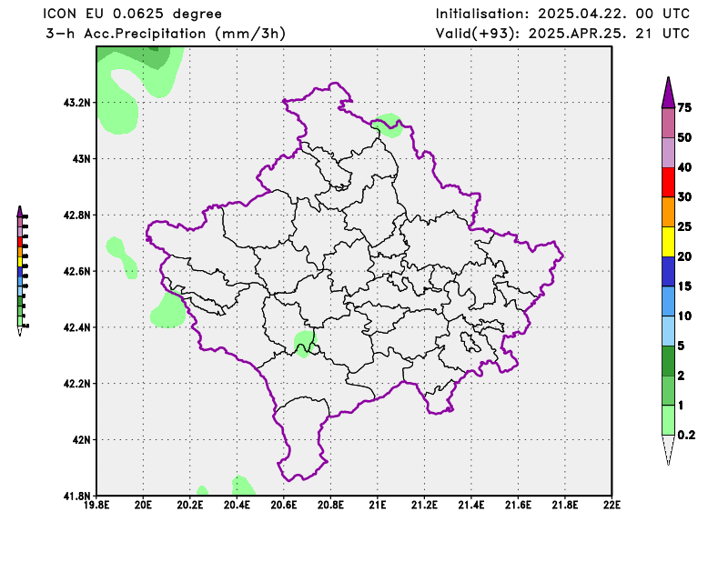Click the "20E" longitude label
This screenshot has width=728, height=562.
[143, 505]
